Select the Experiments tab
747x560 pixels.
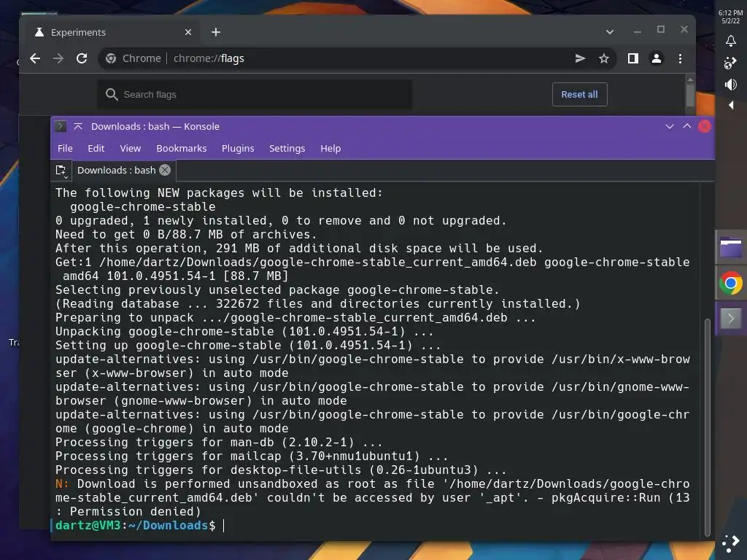(113, 32)
